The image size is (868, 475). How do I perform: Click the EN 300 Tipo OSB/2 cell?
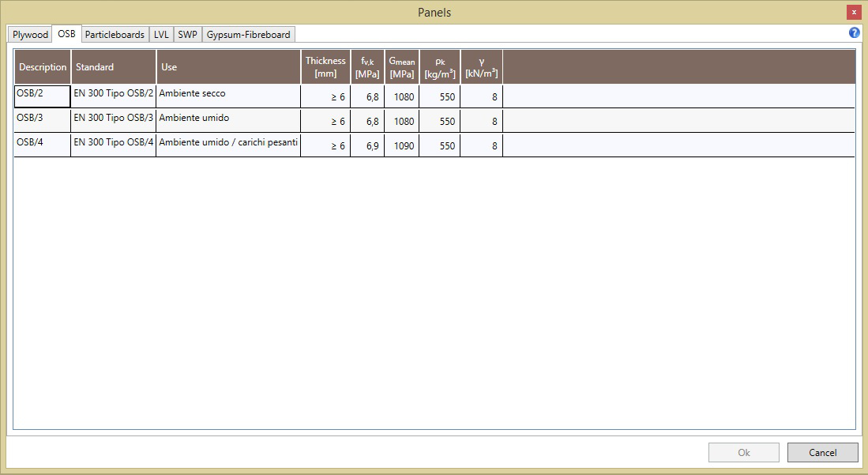click(114, 96)
